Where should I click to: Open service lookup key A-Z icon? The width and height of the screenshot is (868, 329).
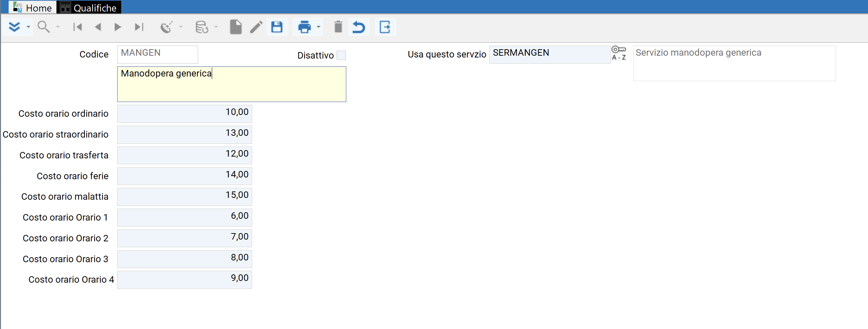619,53
